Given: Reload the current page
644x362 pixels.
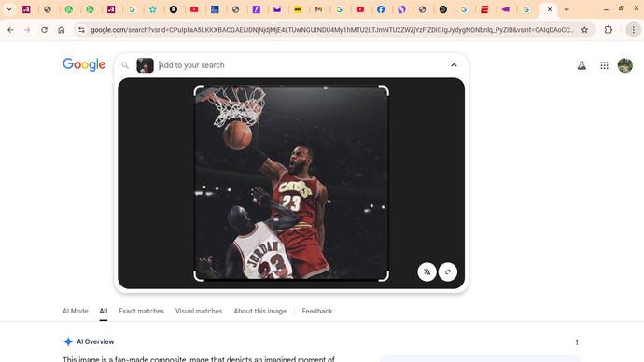Looking at the screenshot, I should coord(44,30).
